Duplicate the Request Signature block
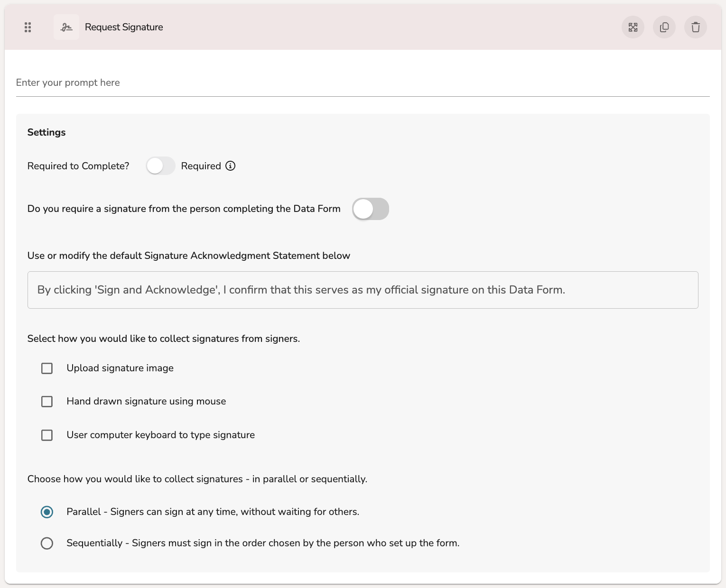 pos(664,27)
